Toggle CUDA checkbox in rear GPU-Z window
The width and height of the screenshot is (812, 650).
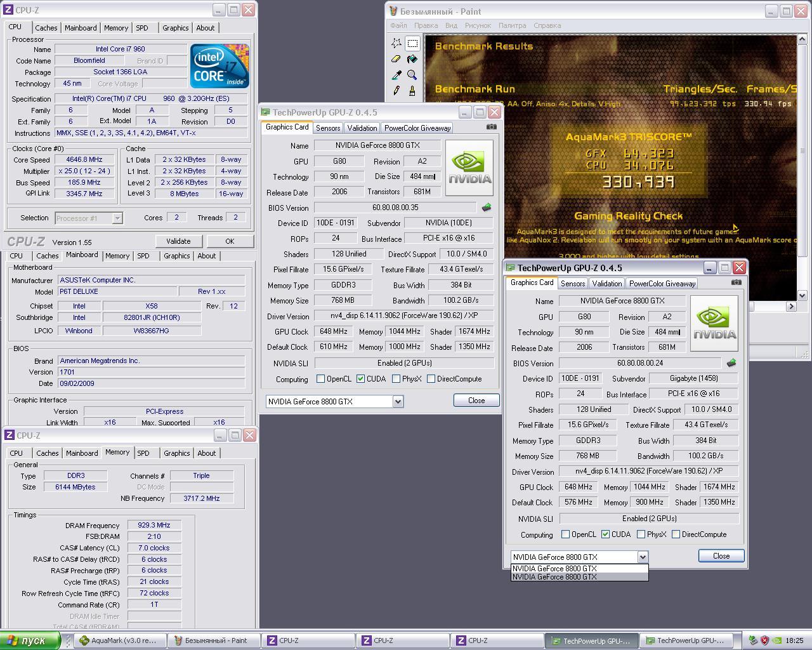tap(360, 379)
